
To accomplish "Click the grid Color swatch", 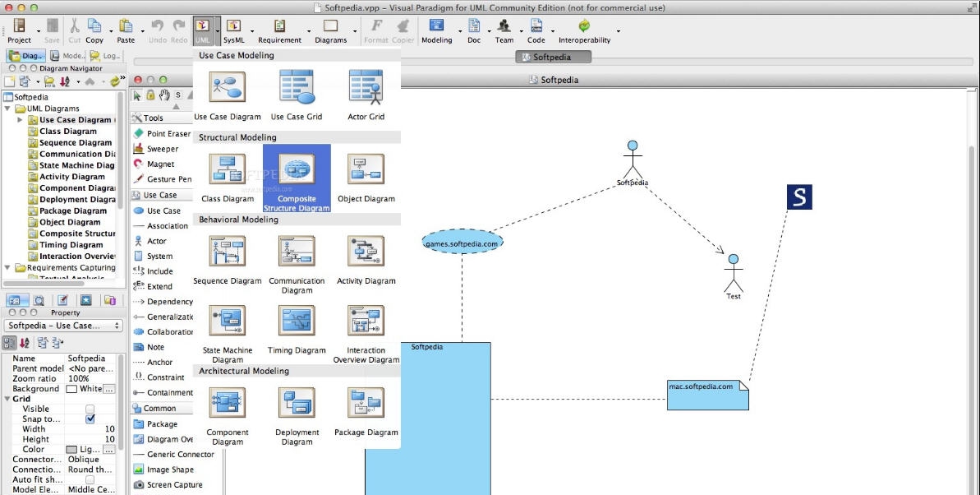I will tap(74, 449).
